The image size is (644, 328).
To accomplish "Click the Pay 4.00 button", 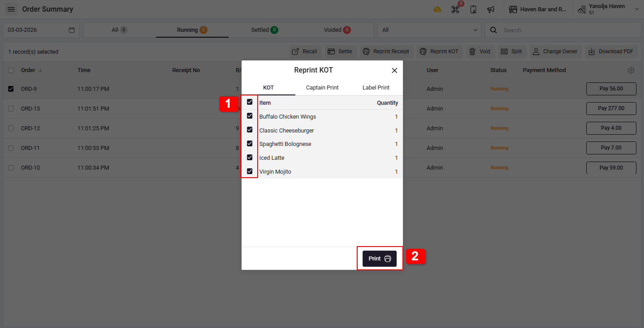I will [611, 128].
